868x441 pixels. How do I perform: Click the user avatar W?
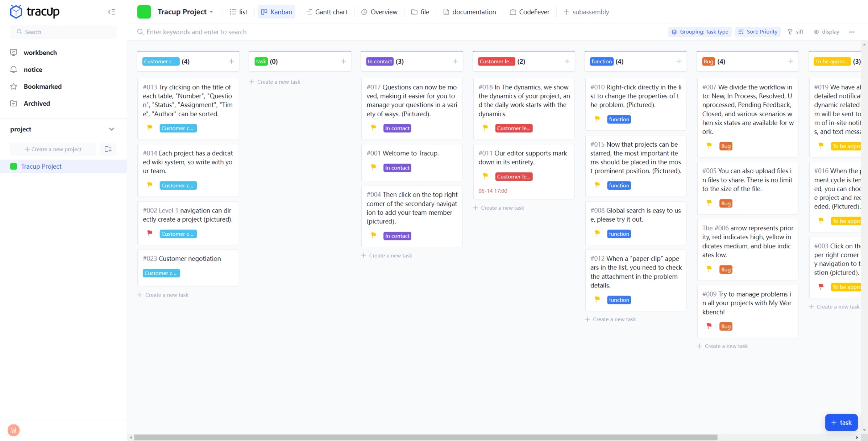click(13, 430)
